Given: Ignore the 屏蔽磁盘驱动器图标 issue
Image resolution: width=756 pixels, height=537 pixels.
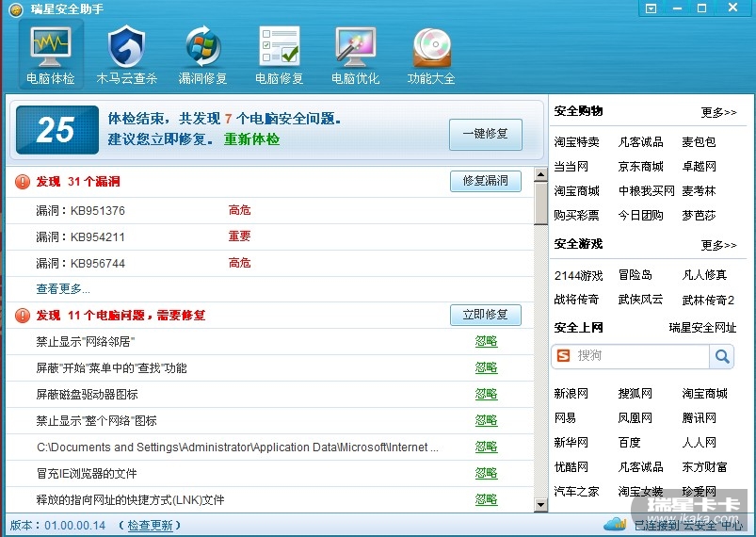Looking at the screenshot, I should click(x=486, y=394).
